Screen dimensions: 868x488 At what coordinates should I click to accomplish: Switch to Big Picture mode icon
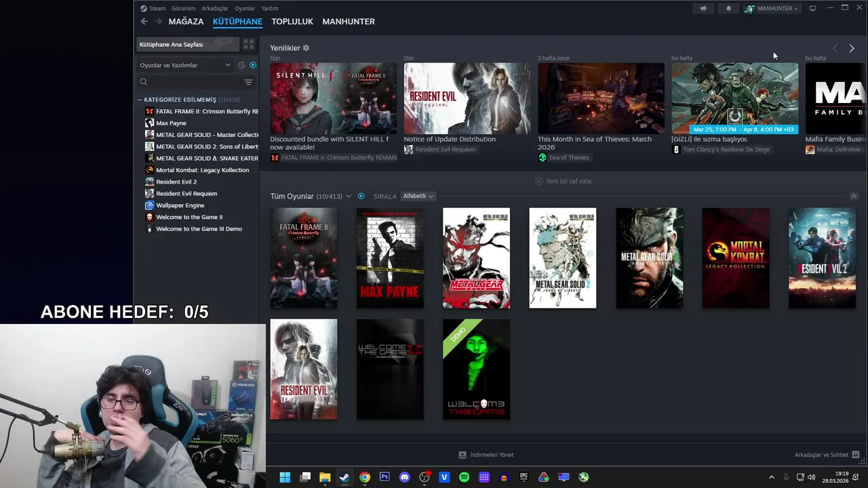812,8
